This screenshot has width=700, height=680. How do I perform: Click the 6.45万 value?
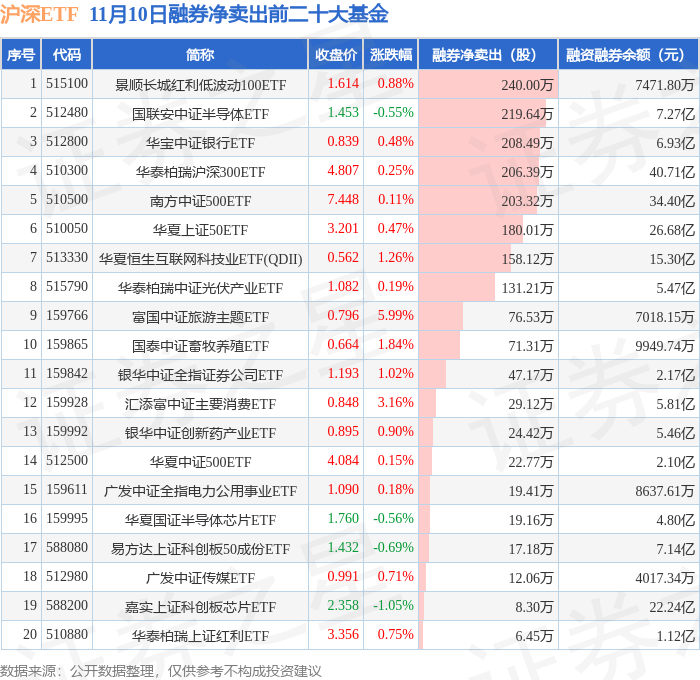click(x=534, y=636)
